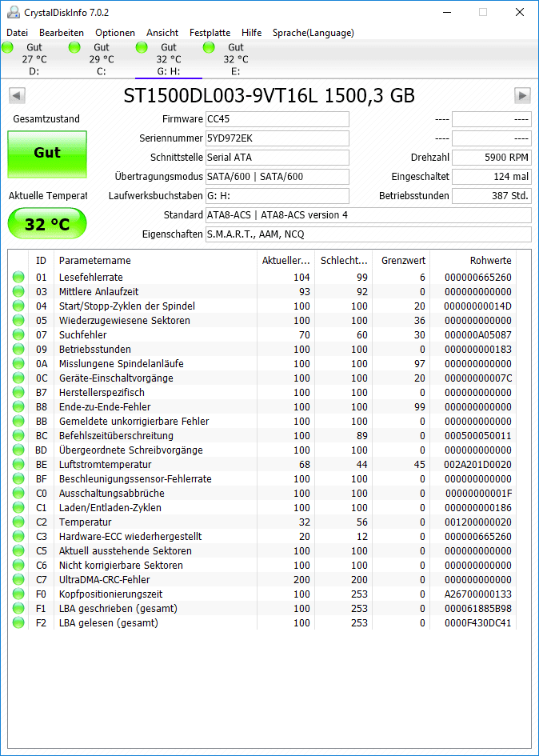
Task: Open the Festplatte menu
Action: (x=210, y=33)
